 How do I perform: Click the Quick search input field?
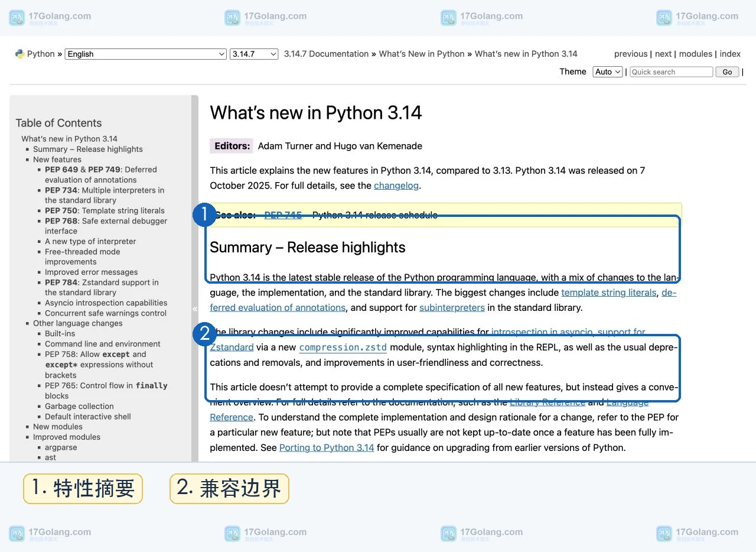671,72
